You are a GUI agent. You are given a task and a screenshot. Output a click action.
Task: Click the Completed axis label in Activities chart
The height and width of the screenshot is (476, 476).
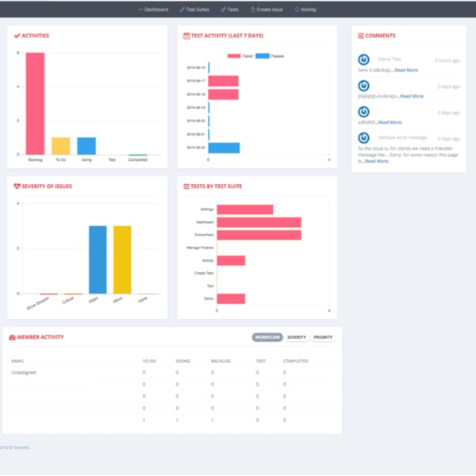click(137, 159)
